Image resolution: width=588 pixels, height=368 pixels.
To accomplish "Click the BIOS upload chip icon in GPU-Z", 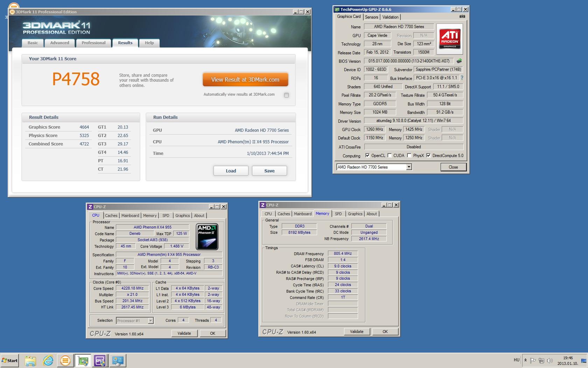I will point(459,61).
